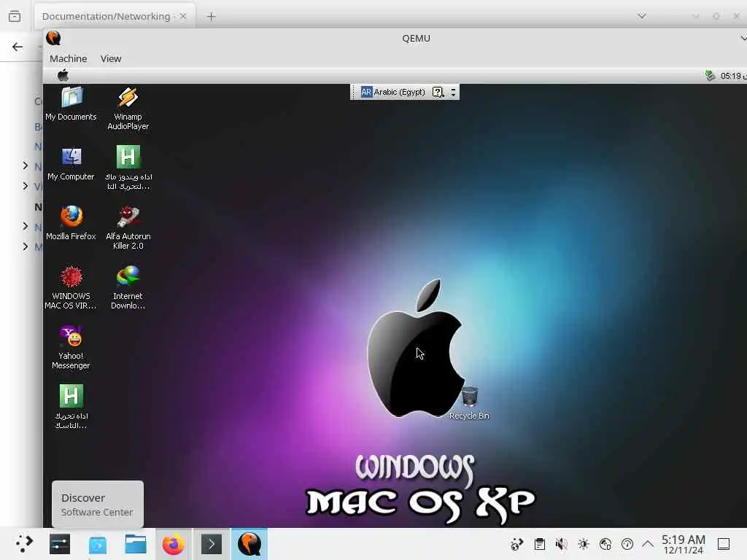Open the Recycle Bin icon
The height and width of the screenshot is (560, 747).
tap(469, 402)
